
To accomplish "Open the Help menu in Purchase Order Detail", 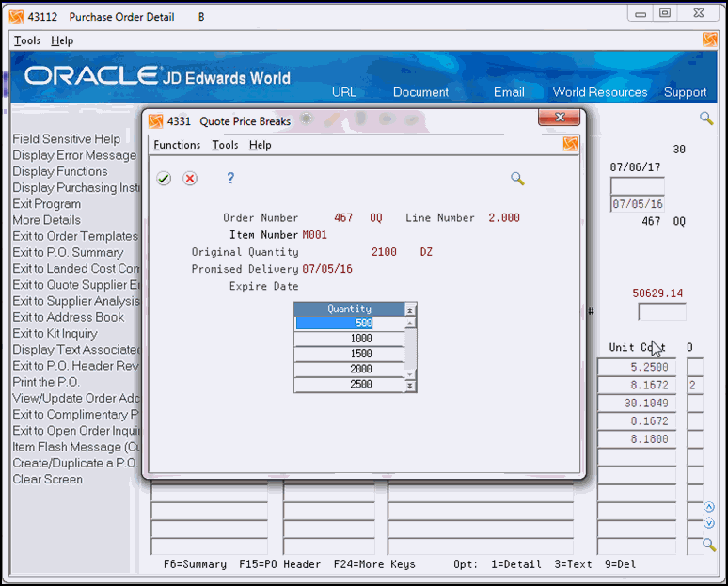I will pyautogui.click(x=62, y=40).
